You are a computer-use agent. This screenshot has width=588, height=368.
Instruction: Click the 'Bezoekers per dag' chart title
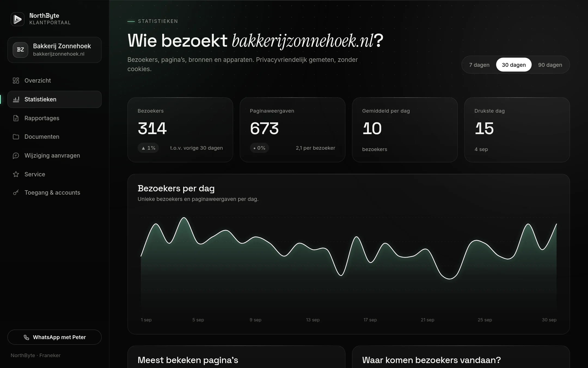pyautogui.click(x=176, y=188)
